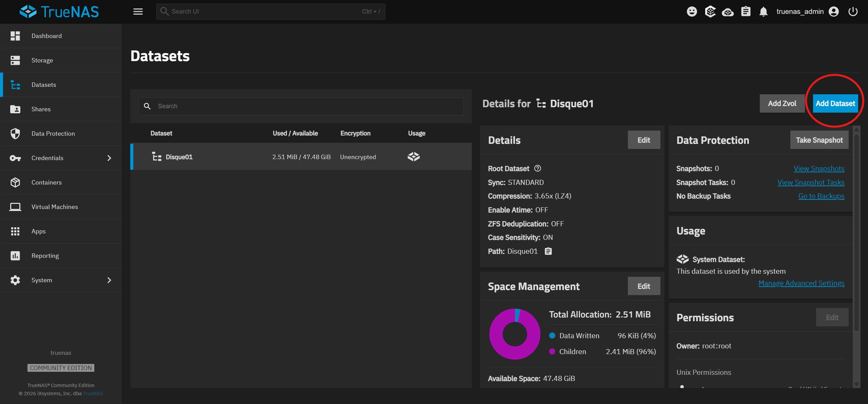Click the Search UI input field
Viewport: 868px width, 404px height.
coord(271,12)
